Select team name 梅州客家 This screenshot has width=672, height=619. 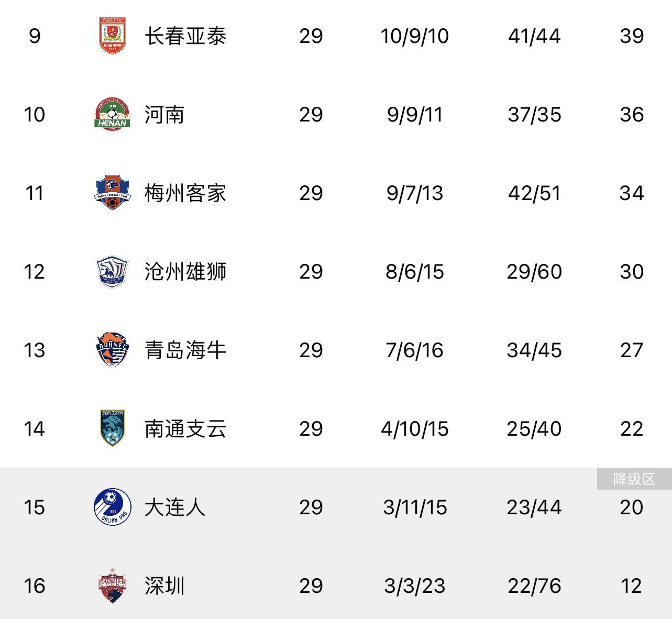(x=185, y=193)
